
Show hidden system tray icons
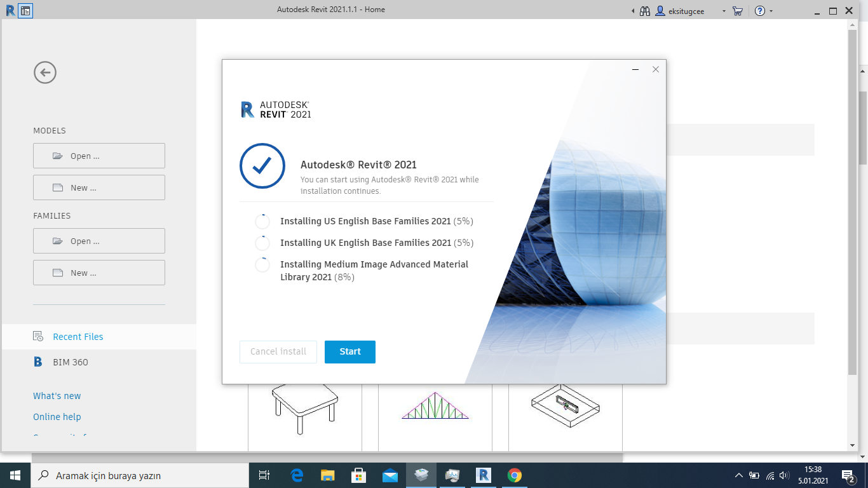coord(738,475)
